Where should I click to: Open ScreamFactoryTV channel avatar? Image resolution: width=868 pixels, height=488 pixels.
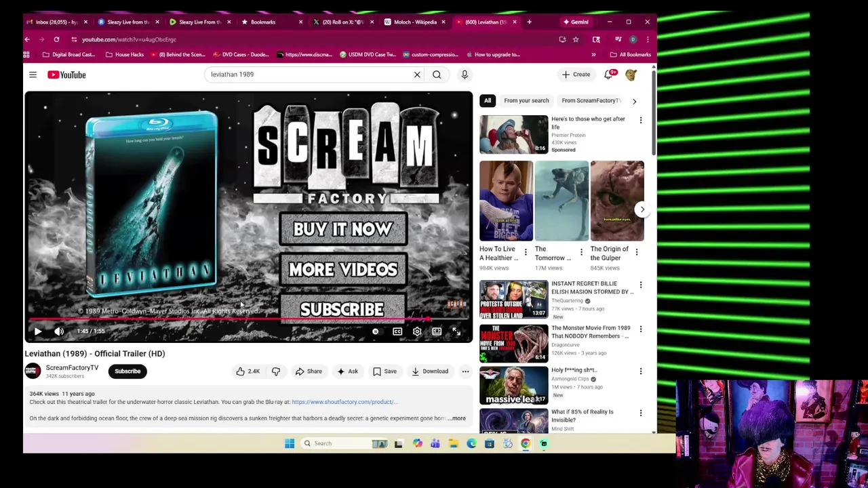[33, 371]
